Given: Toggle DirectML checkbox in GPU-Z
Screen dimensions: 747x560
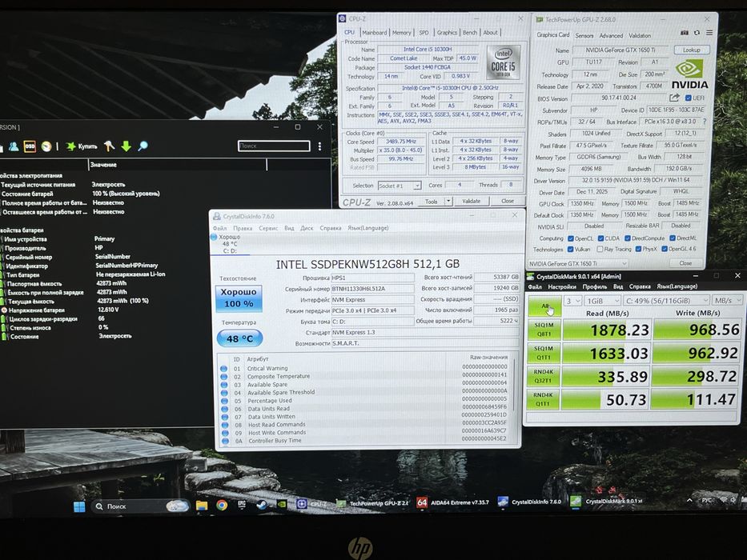Looking at the screenshot, I should tap(673, 238).
